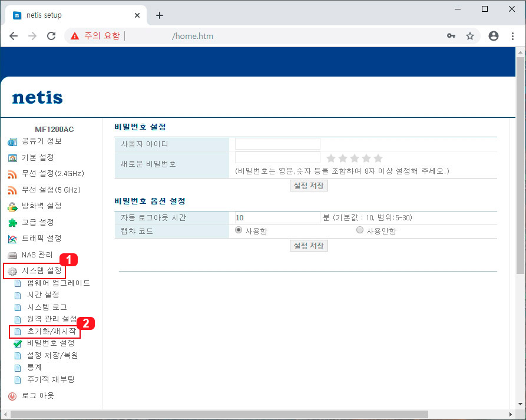
Task: Open the Chrome profile avatar
Action: [494, 36]
